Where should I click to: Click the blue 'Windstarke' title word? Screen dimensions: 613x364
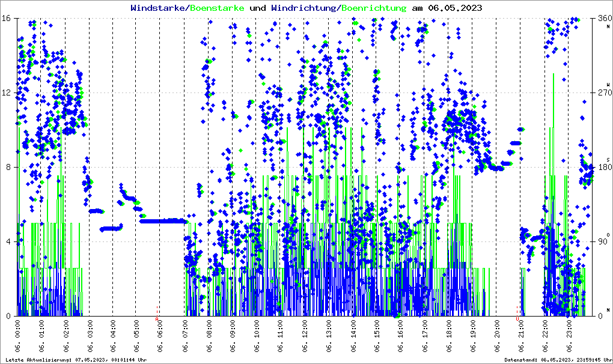pyautogui.click(x=159, y=8)
